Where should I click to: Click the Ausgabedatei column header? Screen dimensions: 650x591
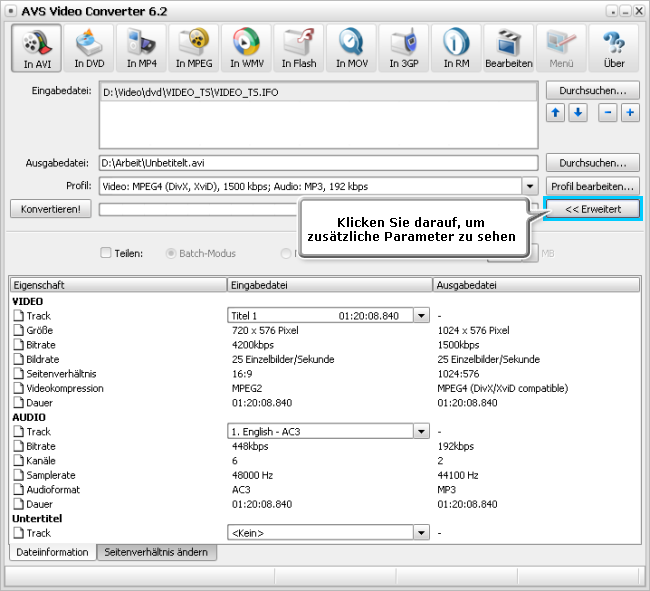[536, 285]
